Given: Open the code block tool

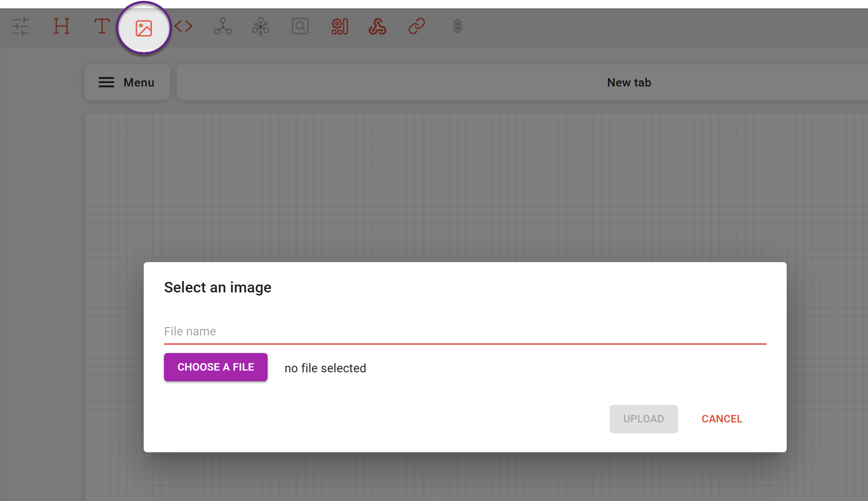Looking at the screenshot, I should (183, 26).
